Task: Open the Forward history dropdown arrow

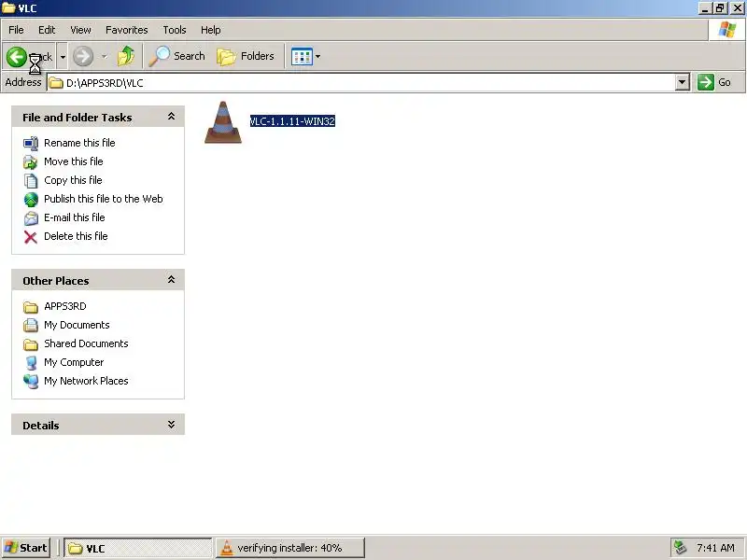Action: pos(104,57)
